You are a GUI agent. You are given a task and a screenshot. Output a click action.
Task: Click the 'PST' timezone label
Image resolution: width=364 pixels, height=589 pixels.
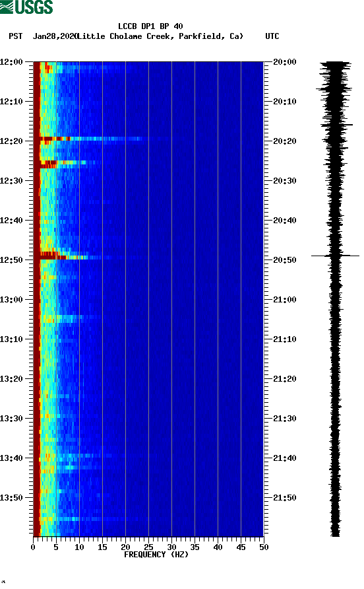(x=16, y=36)
